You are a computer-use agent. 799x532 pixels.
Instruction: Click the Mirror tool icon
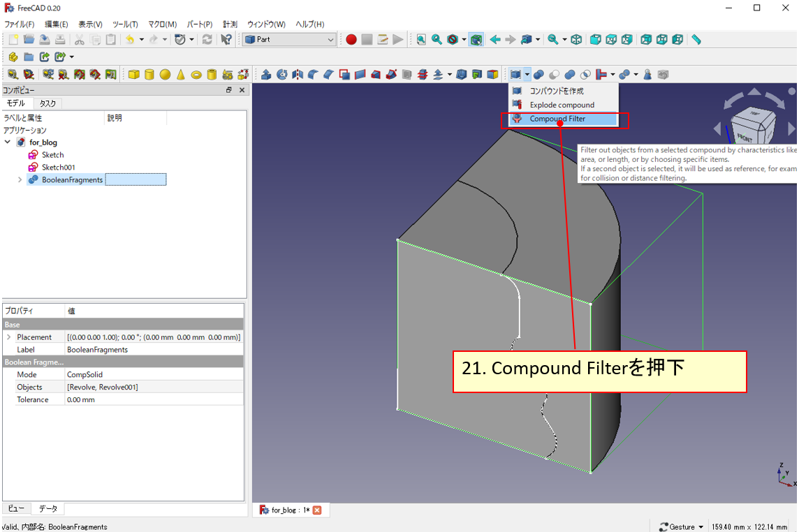pyautogui.click(x=297, y=75)
